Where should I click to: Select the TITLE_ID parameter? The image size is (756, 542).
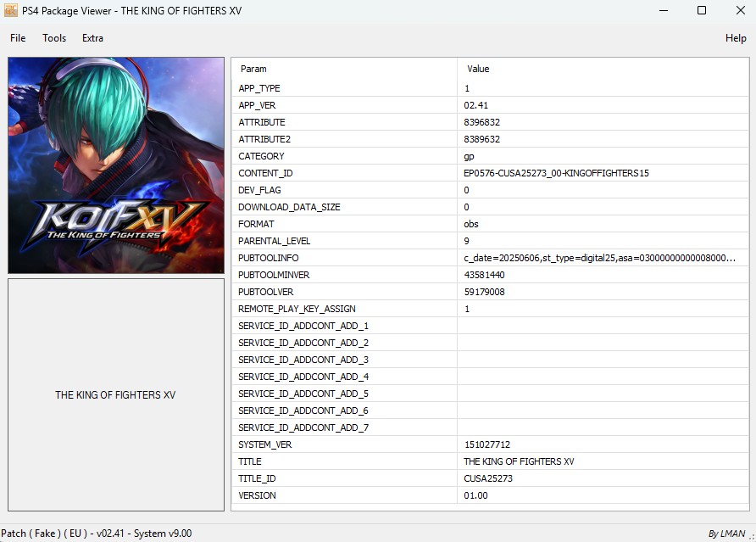pos(257,478)
